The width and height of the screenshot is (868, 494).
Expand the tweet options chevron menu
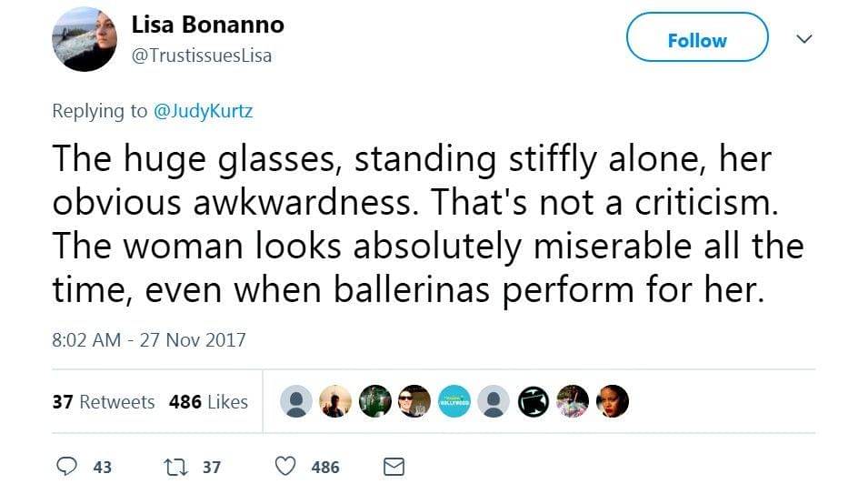coord(803,39)
